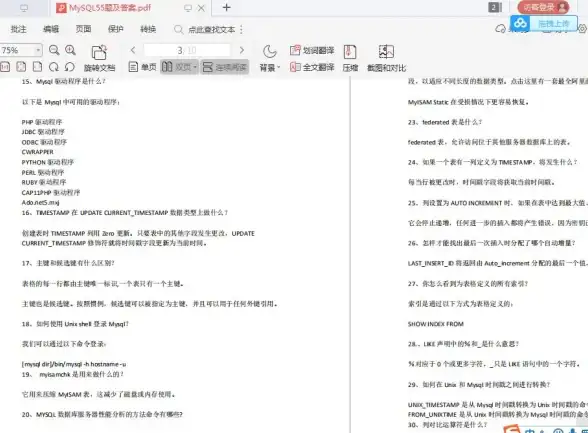Click the Baidu cloud upload icon
588x433 pixels.
coord(520,24)
